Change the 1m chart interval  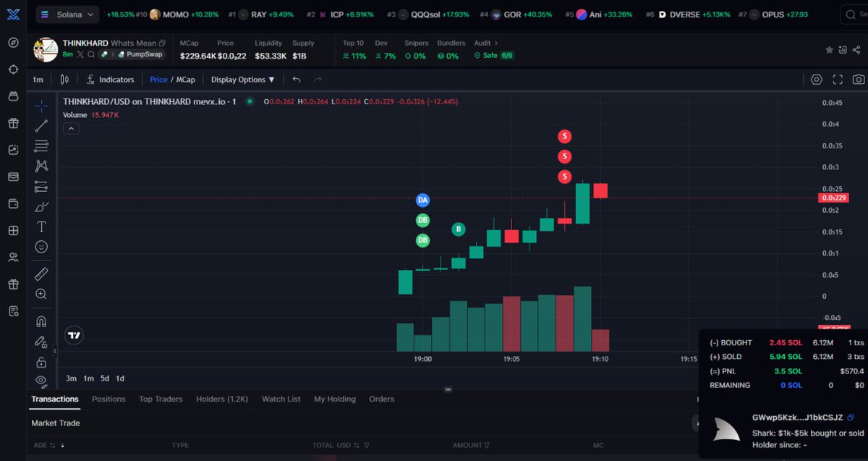coord(38,80)
